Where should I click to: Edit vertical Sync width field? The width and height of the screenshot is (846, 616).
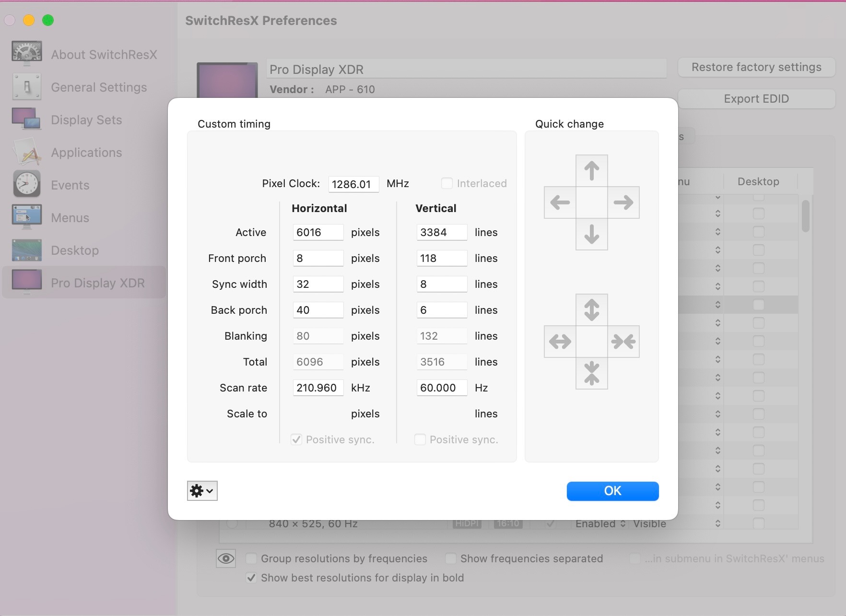442,284
